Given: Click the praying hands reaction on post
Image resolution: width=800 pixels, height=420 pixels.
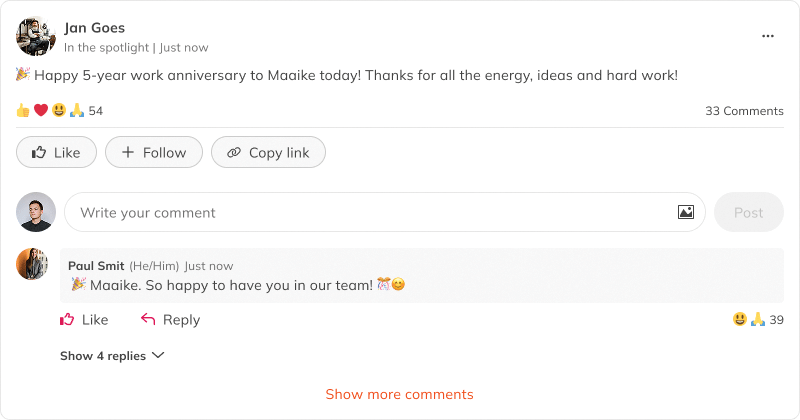Looking at the screenshot, I should [76, 110].
